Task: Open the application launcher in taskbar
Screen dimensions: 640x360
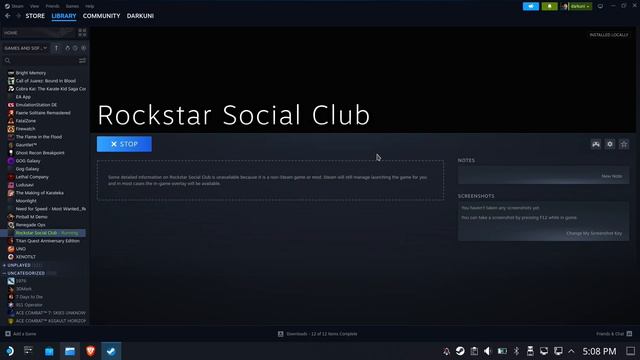Action: point(9,351)
